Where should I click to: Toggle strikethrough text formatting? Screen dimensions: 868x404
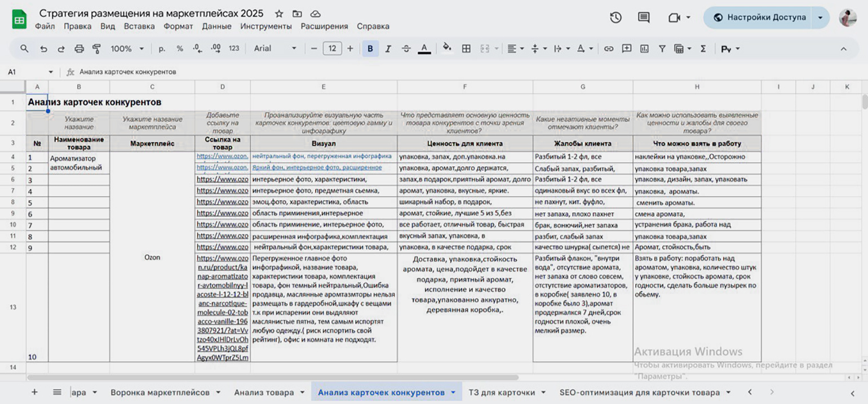pyautogui.click(x=406, y=49)
